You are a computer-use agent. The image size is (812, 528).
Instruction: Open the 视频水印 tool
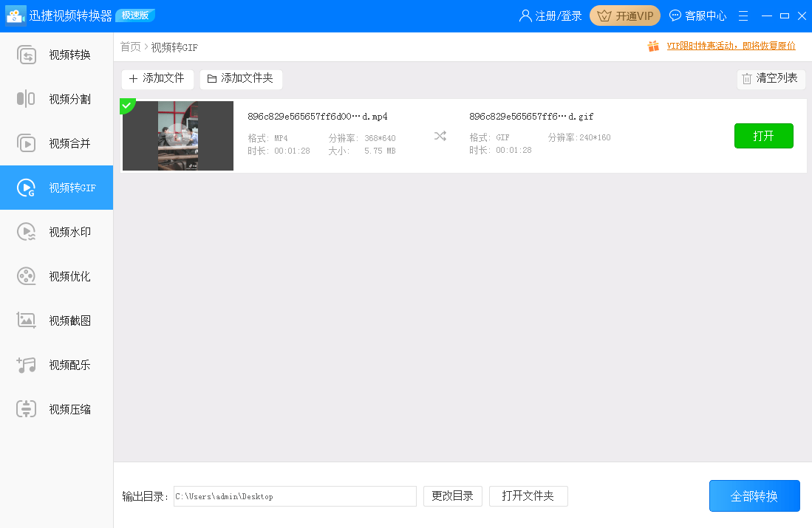(x=56, y=231)
